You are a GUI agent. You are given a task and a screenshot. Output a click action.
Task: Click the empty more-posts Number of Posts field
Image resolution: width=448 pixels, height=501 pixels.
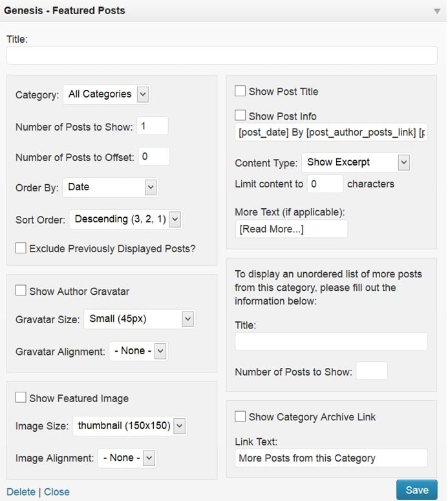(372, 370)
